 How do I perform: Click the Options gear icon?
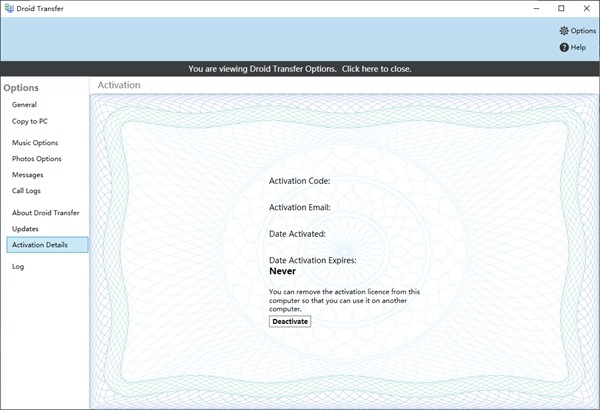click(x=564, y=31)
